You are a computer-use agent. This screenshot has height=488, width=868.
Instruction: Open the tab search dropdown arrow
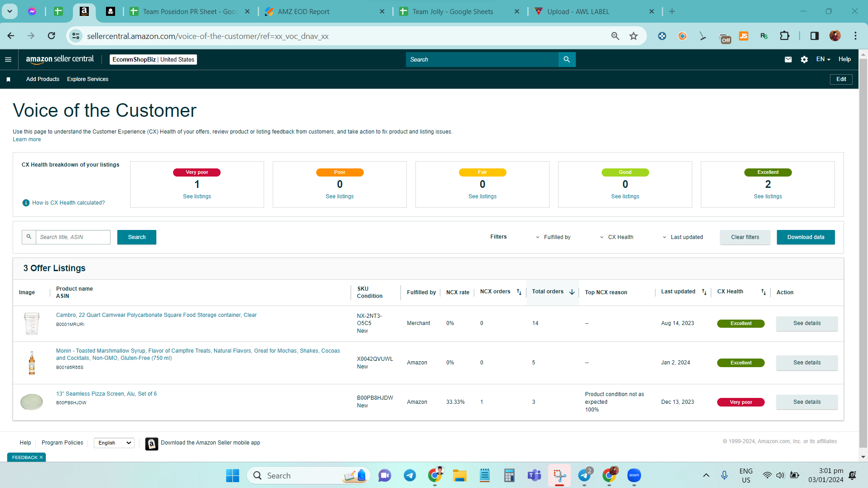pos(10,11)
